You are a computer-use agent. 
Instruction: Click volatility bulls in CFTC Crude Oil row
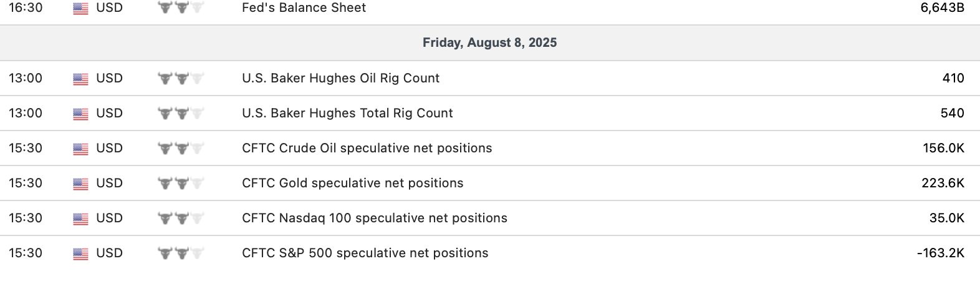(x=181, y=149)
